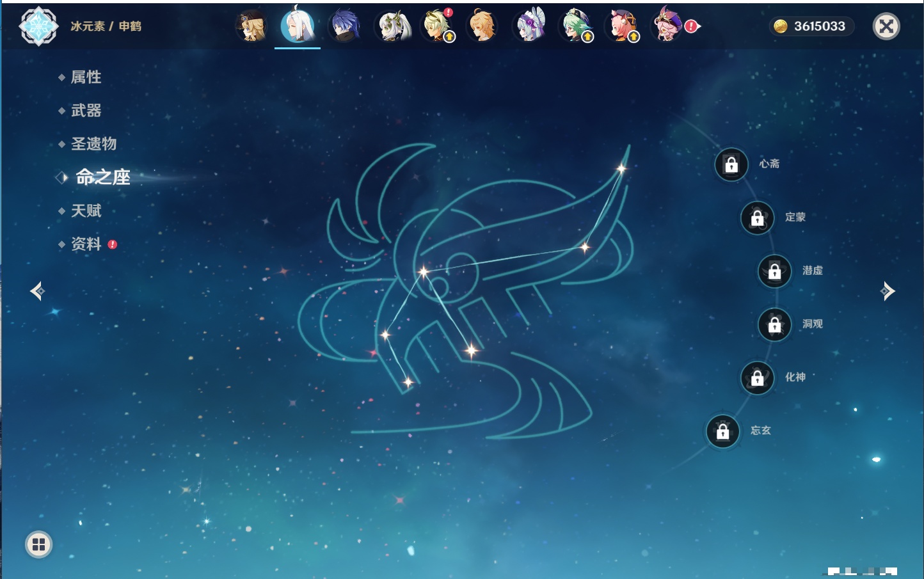Select the green-haired Sucrose avatar
The width and height of the screenshot is (924, 579).
tap(575, 26)
